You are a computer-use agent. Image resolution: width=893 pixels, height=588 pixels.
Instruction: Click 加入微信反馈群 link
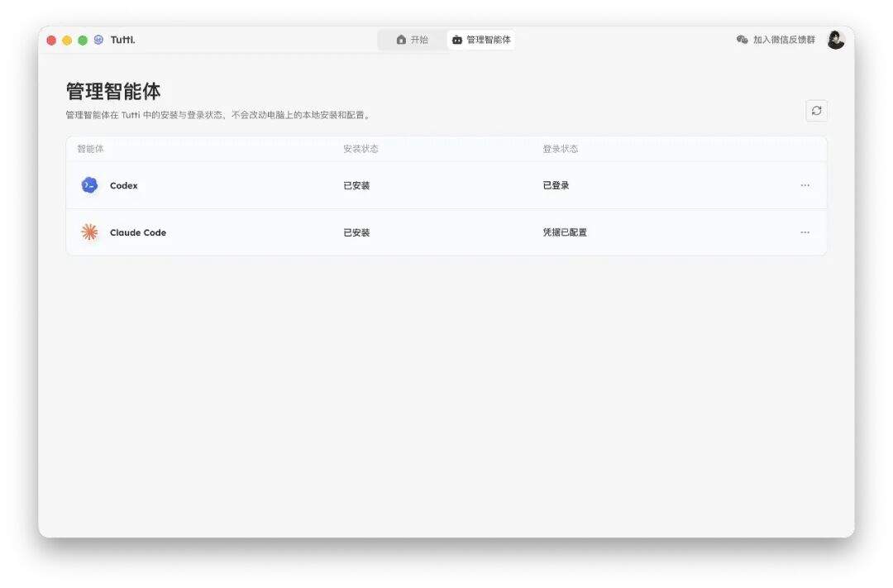click(x=784, y=40)
